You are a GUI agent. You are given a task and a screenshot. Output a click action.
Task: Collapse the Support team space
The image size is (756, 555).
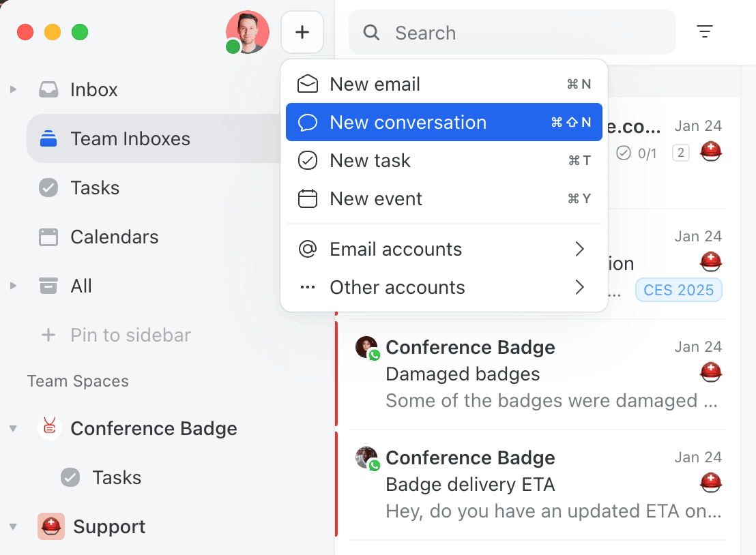coord(14,526)
